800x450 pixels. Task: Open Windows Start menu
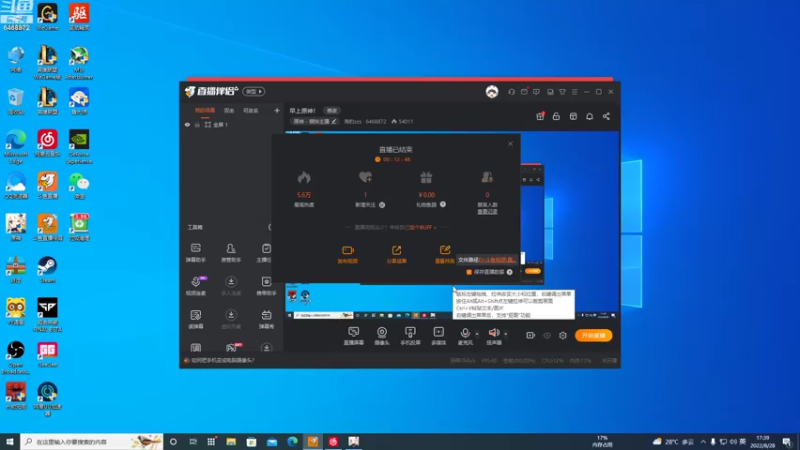pyautogui.click(x=10, y=441)
